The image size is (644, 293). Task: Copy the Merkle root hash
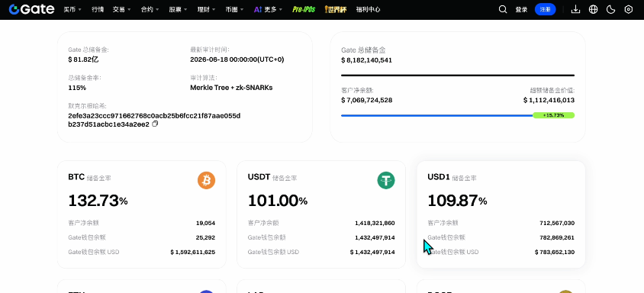(x=155, y=124)
